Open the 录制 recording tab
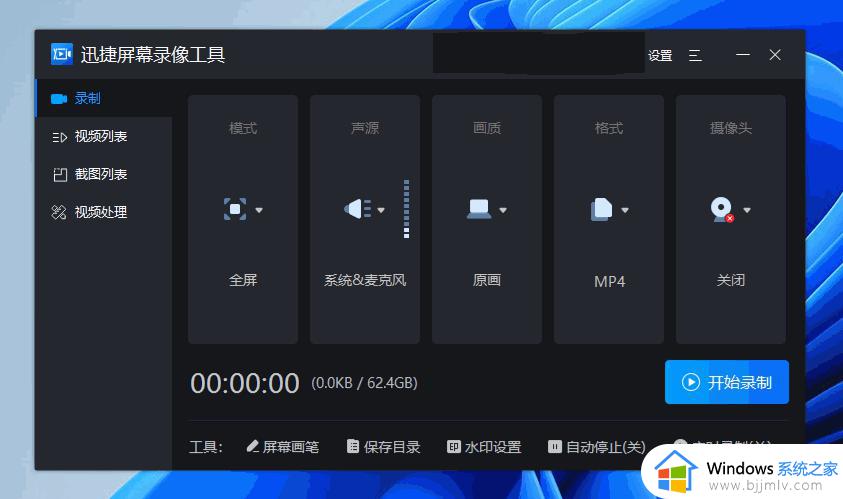843x499 pixels. pos(104,98)
